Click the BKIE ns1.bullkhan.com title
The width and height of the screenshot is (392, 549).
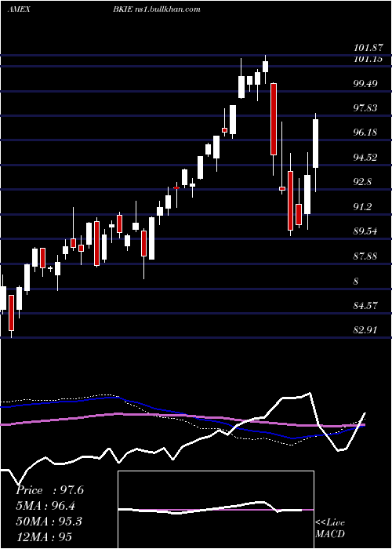click(157, 9)
